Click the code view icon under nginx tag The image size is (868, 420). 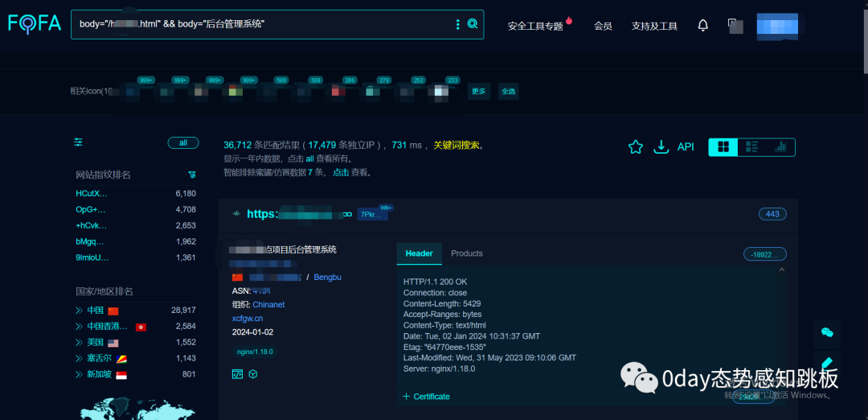tap(237, 374)
